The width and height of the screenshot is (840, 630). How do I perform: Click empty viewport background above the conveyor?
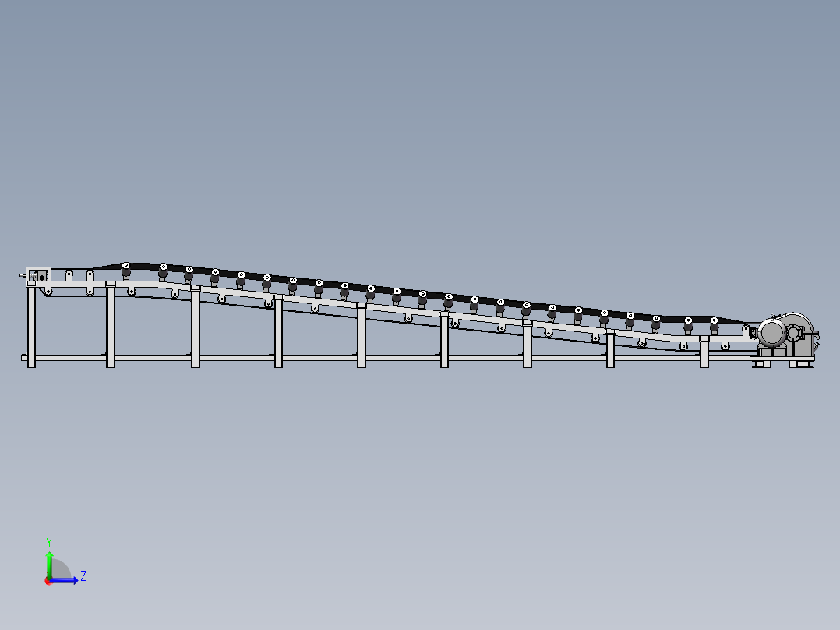coord(421,117)
